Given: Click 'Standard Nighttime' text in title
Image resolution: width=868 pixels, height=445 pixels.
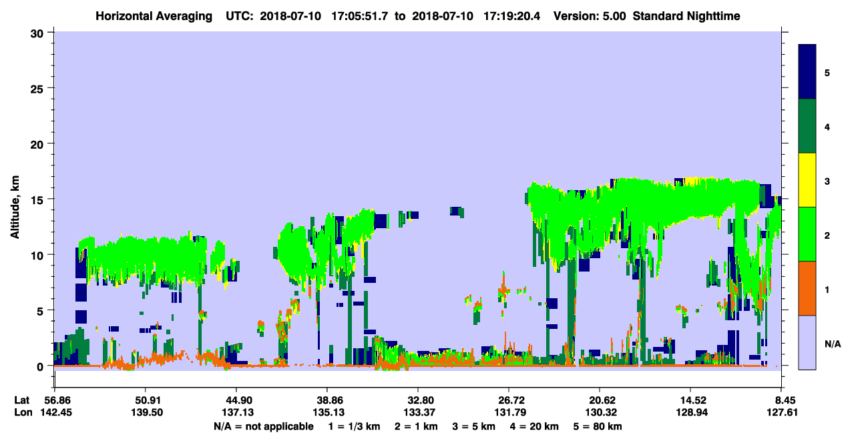Looking at the screenshot, I should click(685, 15).
